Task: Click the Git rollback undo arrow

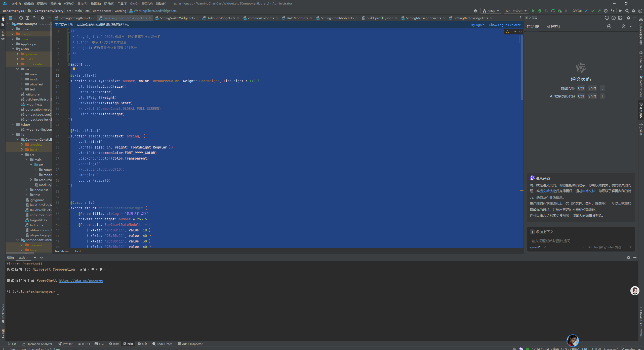Action: (612, 11)
